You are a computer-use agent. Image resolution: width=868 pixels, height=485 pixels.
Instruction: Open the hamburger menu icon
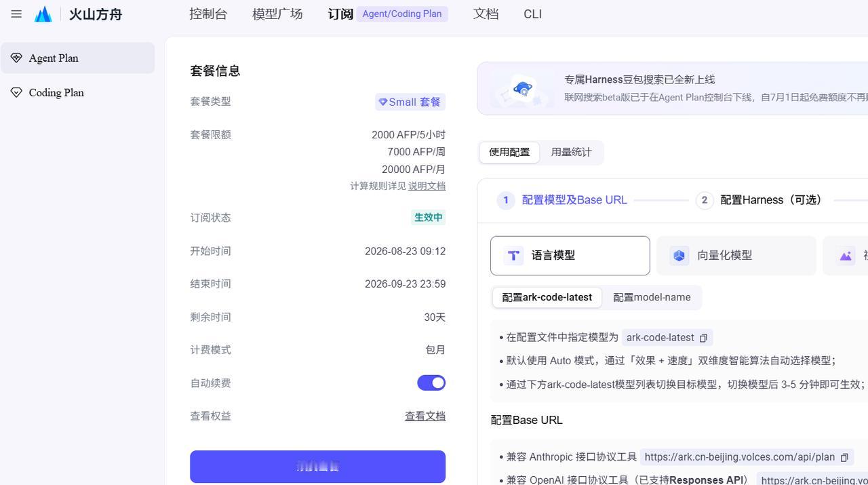(x=16, y=14)
